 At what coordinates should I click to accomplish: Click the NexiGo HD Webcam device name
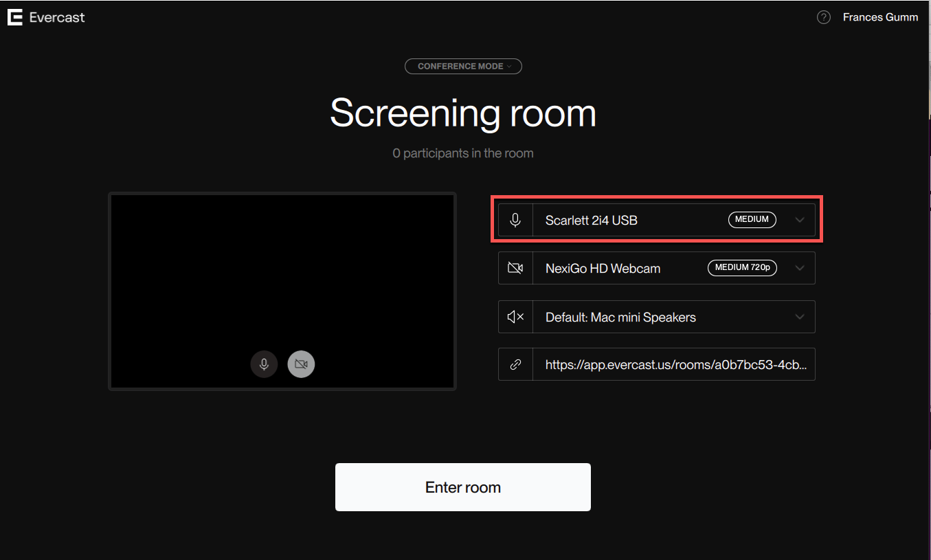point(603,269)
